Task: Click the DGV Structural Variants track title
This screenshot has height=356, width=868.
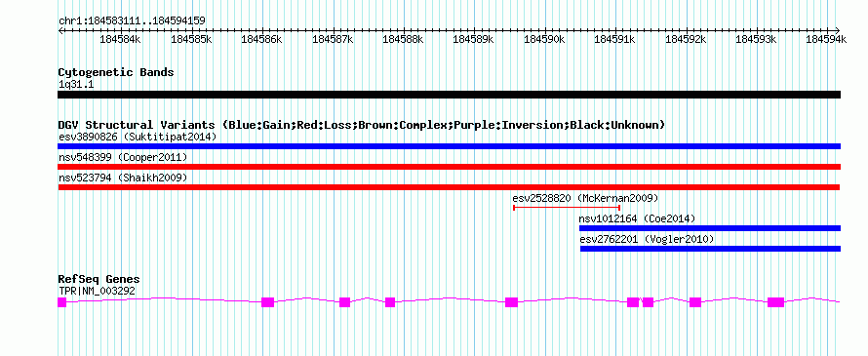Action: coord(362,125)
